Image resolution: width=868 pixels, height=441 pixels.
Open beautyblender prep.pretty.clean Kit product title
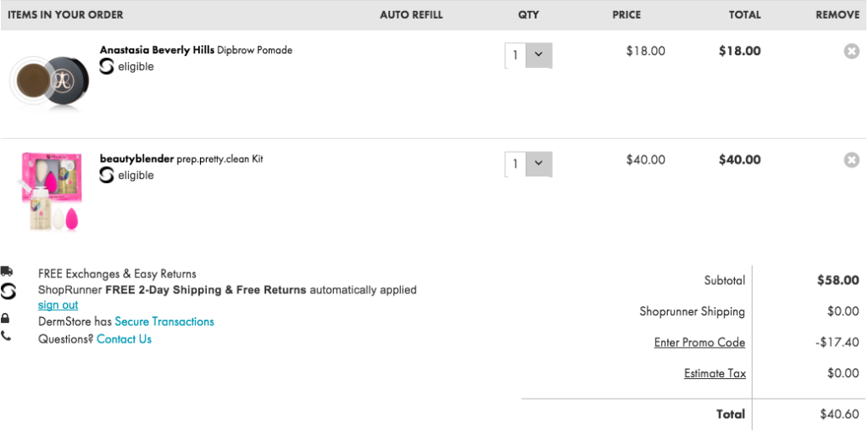point(181,159)
